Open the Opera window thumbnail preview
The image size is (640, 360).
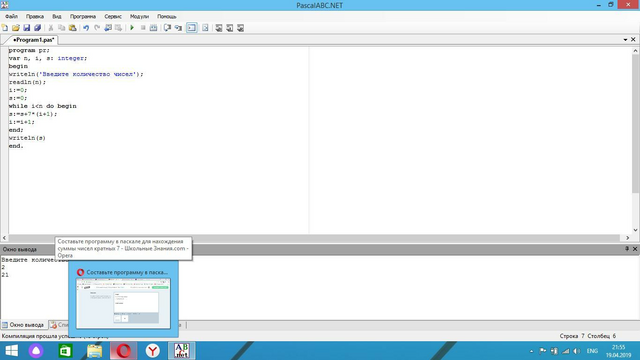123,304
